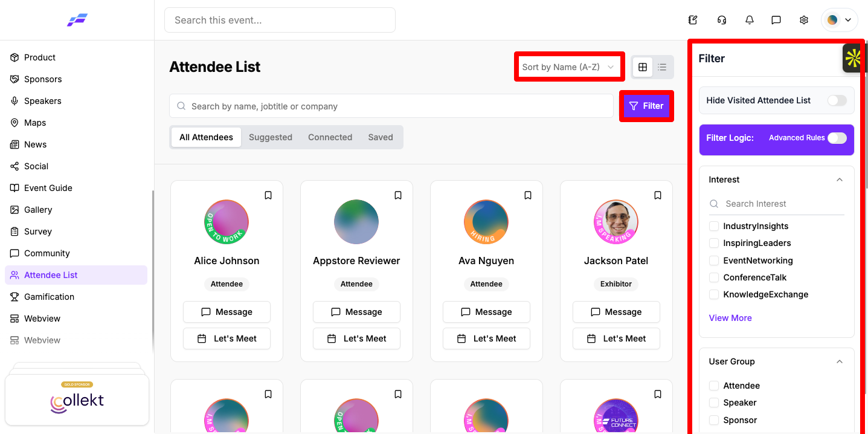Screen dimensions: 868x434
Task: Click the app logo in top left
Action: point(77,21)
